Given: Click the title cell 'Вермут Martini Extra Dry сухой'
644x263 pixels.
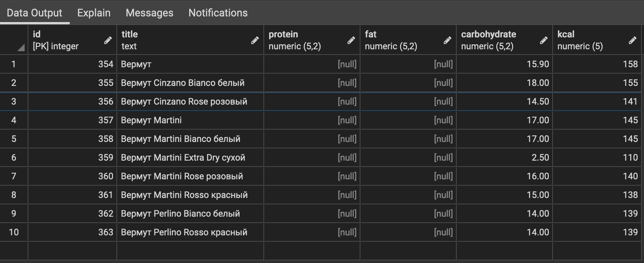Looking at the screenshot, I should 183,158.
